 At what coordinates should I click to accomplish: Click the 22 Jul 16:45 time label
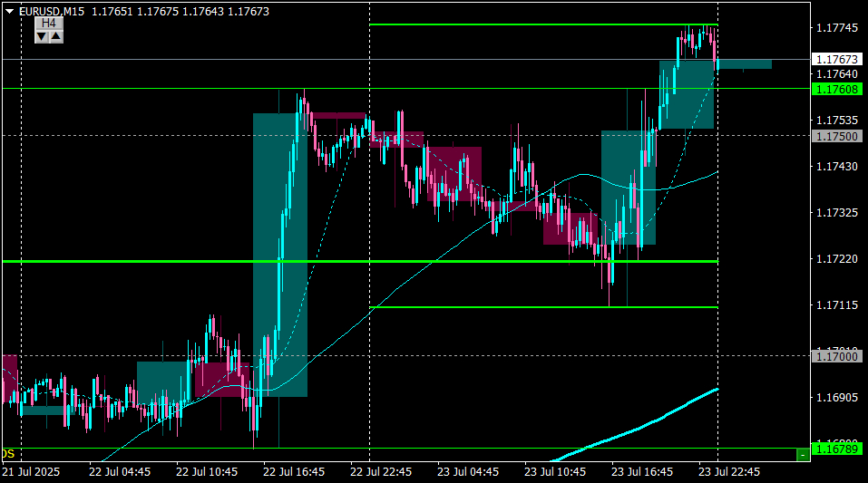[293, 472]
